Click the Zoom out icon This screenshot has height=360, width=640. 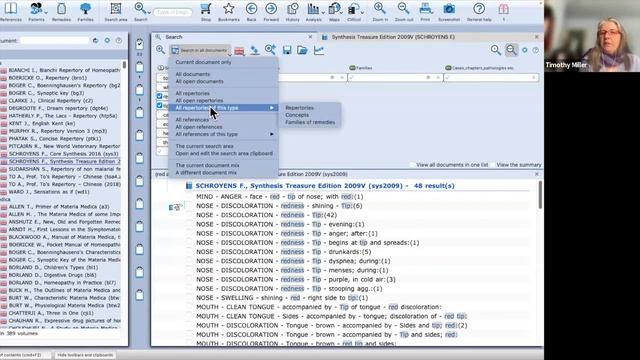coord(404,9)
